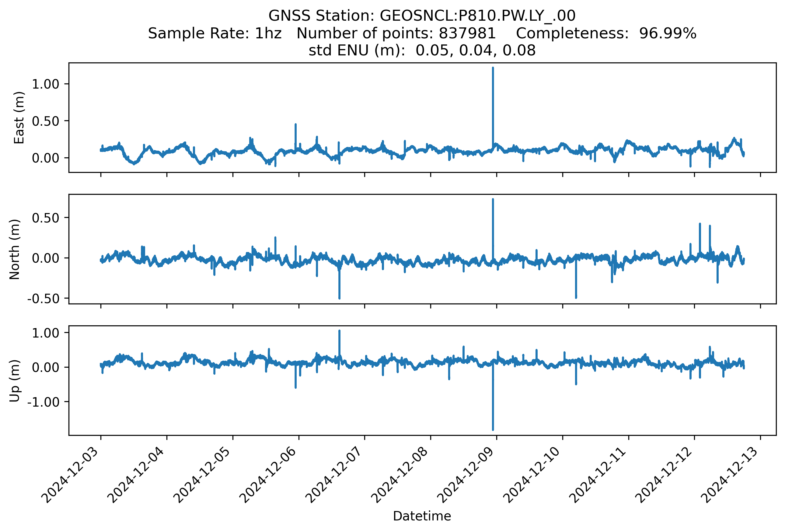Click the 0.00 tick on Up axis

point(46,367)
